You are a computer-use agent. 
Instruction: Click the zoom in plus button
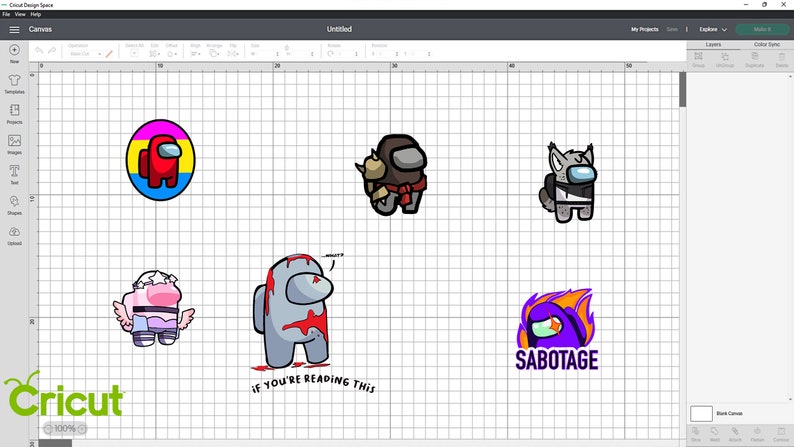click(82, 429)
